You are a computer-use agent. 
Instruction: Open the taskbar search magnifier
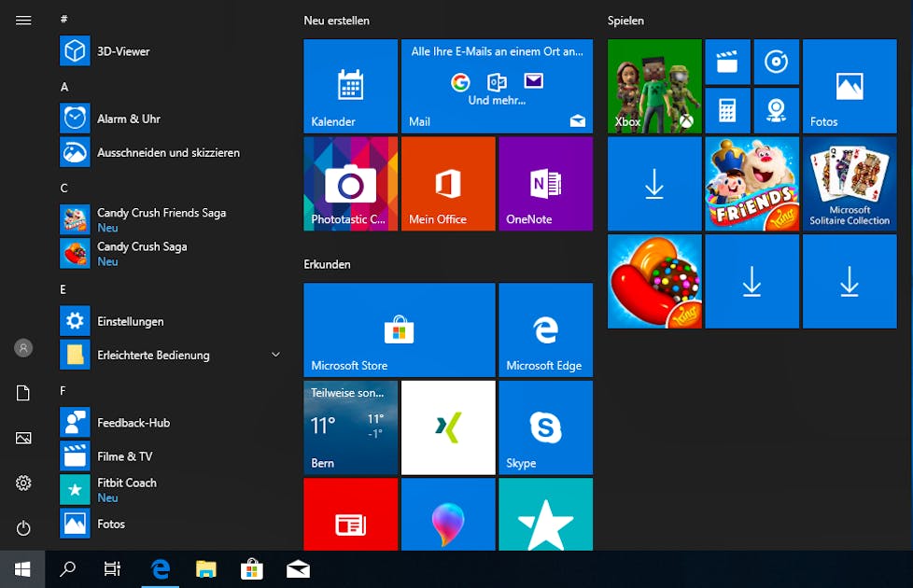[67, 569]
